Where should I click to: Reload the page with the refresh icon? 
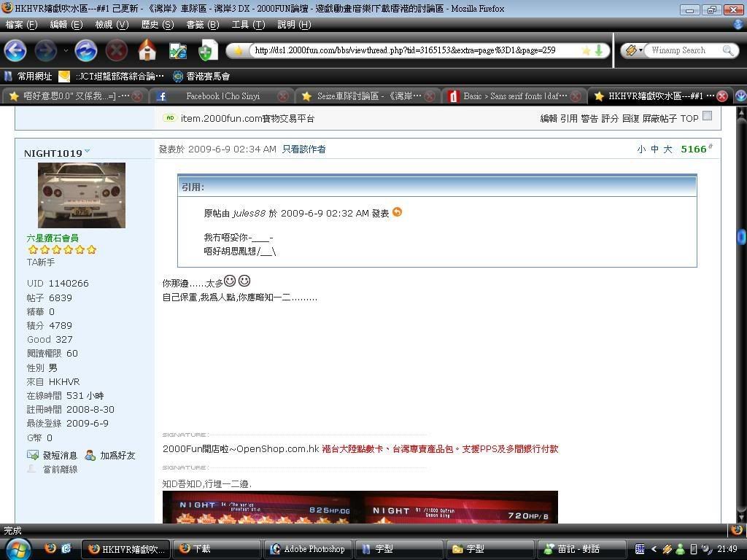(x=85, y=50)
